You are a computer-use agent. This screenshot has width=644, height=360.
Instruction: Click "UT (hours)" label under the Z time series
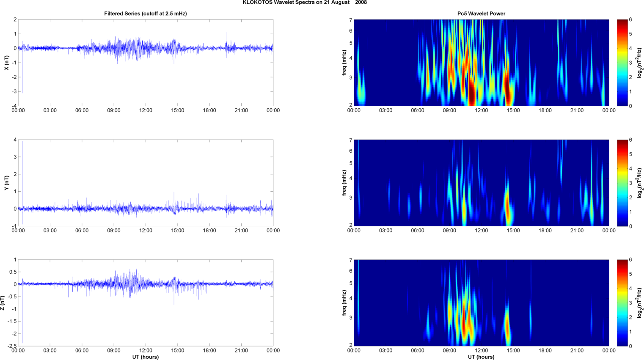pos(146,357)
